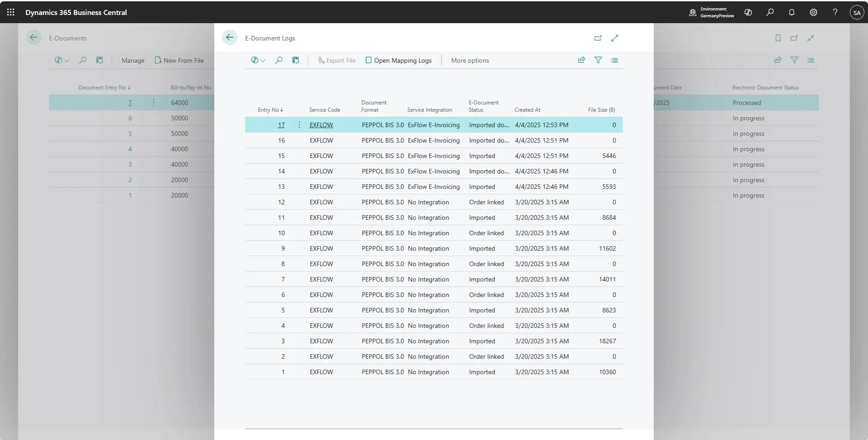Share the E-Document Logs page
Screen dimensions: 868x440
(582, 60)
